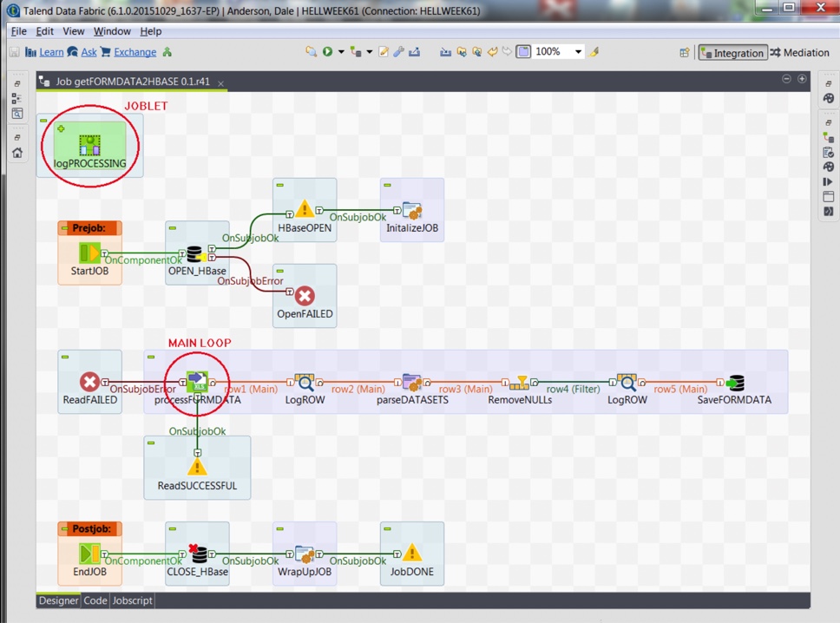Screen dimensions: 840x623
Task: Open the 100% zoom level dropdown
Action: 578,51
